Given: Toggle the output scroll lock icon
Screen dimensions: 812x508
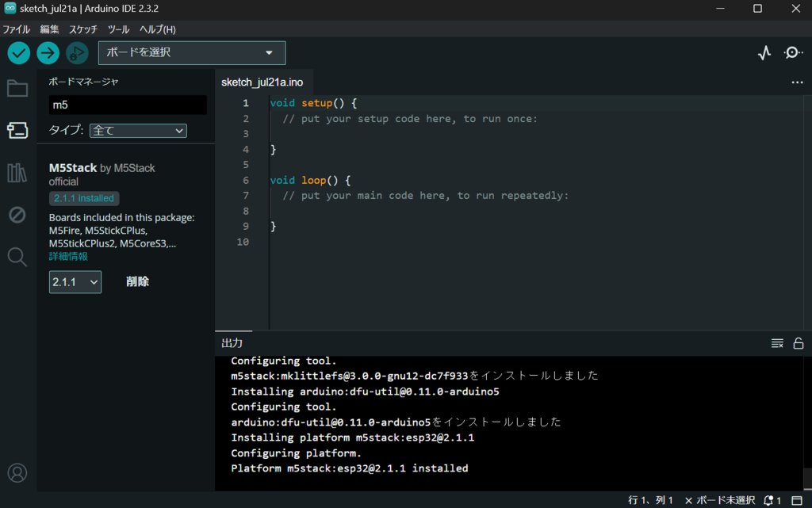Looking at the screenshot, I should click(799, 343).
